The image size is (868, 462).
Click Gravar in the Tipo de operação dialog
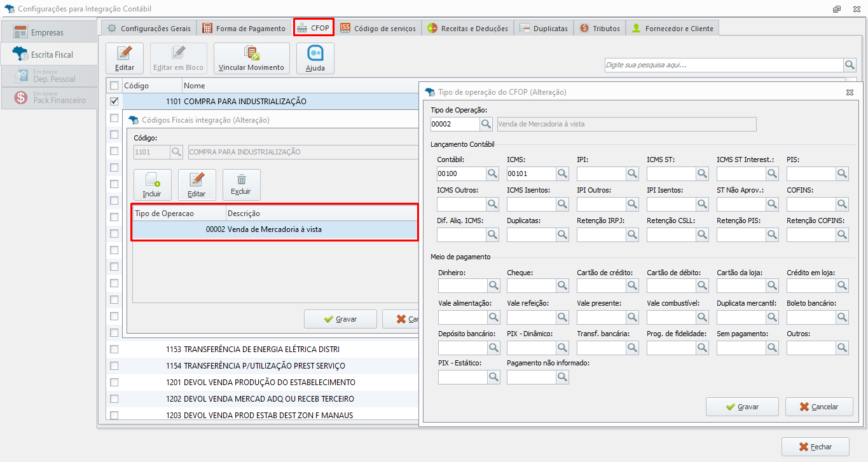coord(742,407)
